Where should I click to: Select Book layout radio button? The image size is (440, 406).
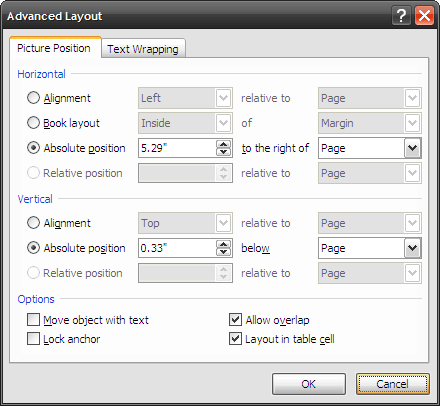point(33,123)
